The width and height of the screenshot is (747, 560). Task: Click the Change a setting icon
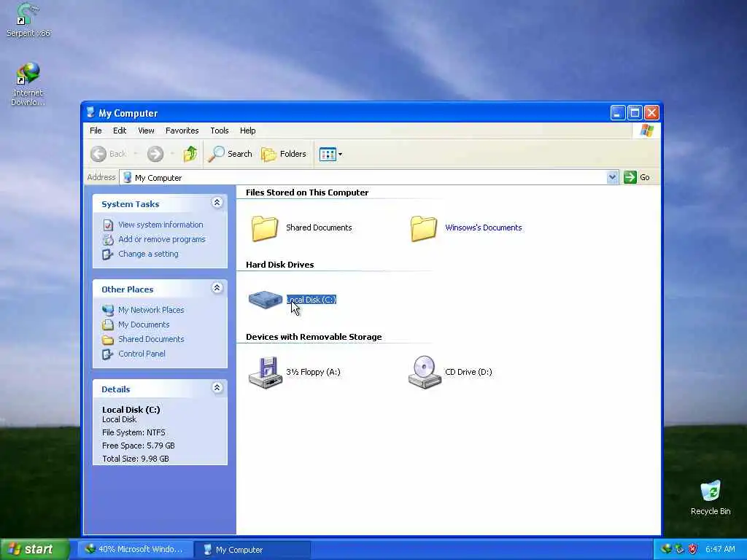[108, 254]
